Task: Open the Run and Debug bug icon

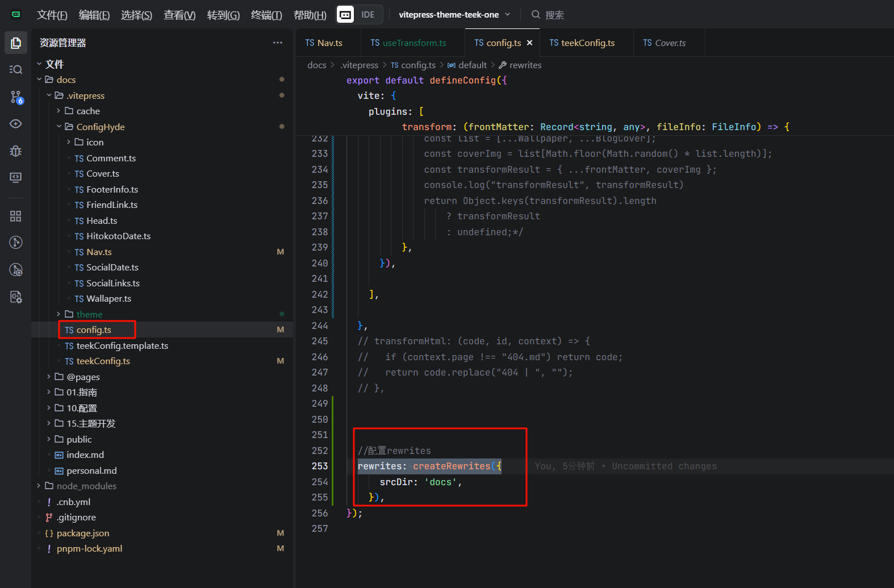Action: 16,151
